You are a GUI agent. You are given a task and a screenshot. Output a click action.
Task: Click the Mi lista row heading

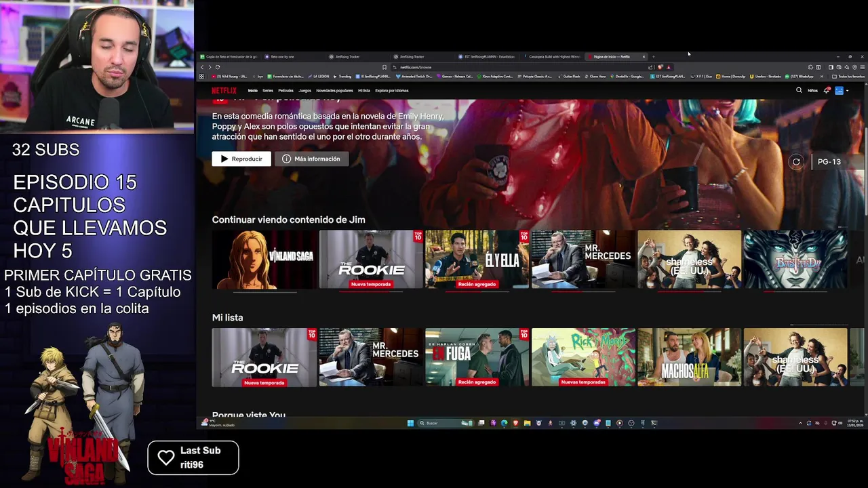coord(227,317)
